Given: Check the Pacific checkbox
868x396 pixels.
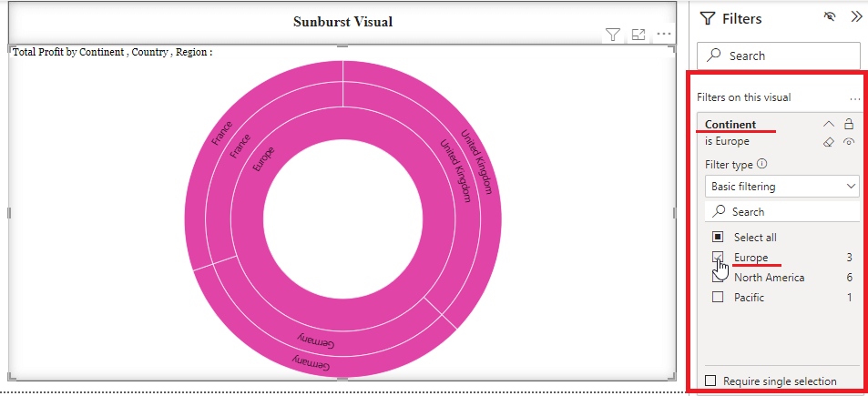Looking at the screenshot, I should [718, 297].
